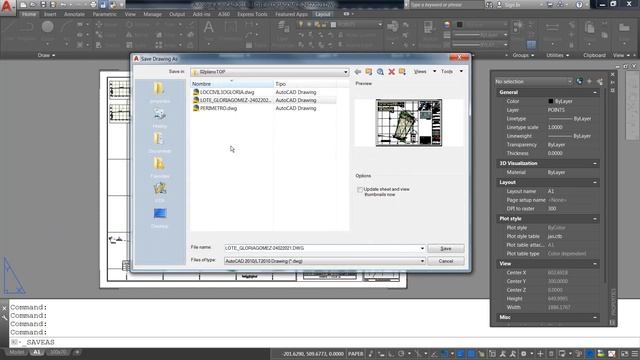The width and height of the screenshot is (640, 360).
Task: Select the Text tool in Annotate panel
Action: pyautogui.click(x=208, y=27)
